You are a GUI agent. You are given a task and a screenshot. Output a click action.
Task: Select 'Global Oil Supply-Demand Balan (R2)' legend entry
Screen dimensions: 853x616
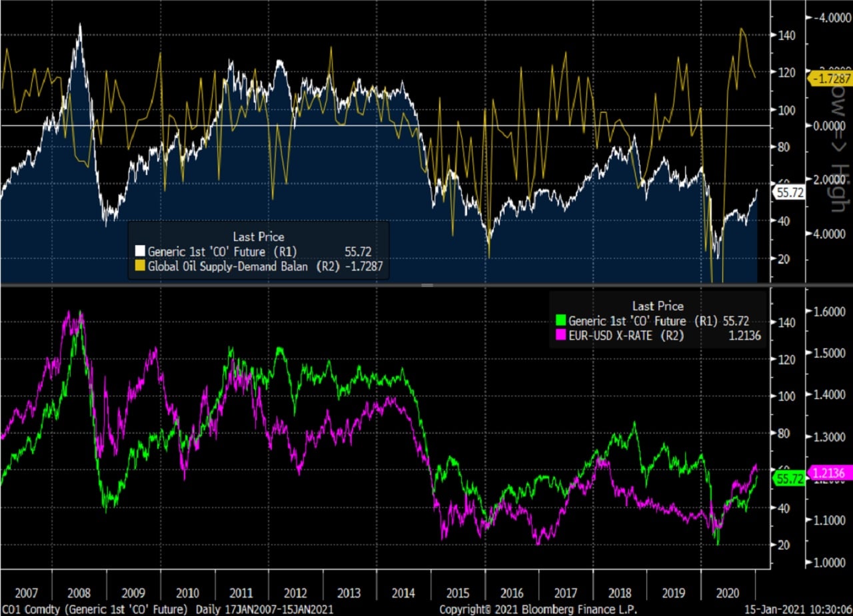coord(244,266)
